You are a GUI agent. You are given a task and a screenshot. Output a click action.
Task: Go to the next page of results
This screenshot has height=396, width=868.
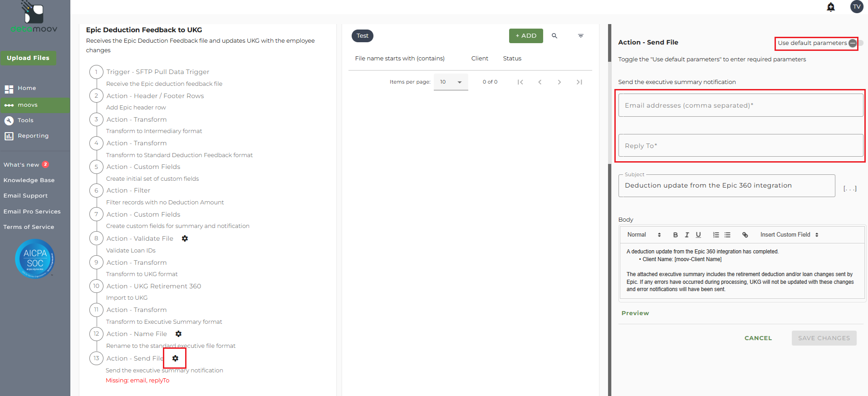click(x=559, y=82)
